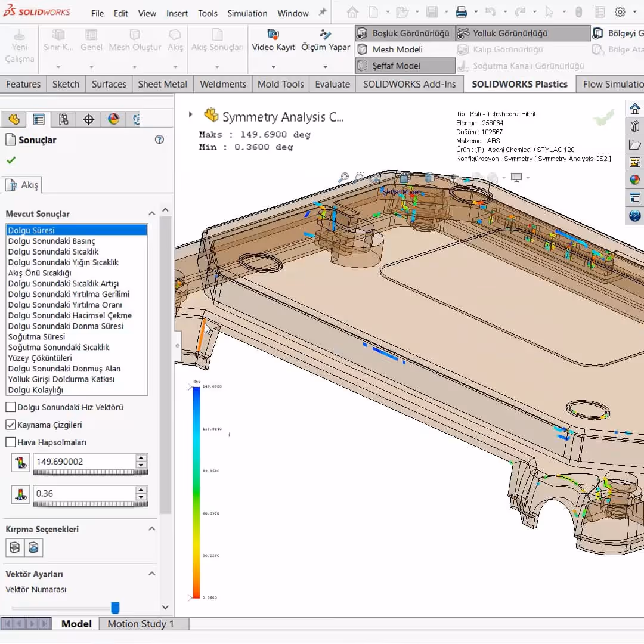Click the panel scrollbar down arrow
The width and height of the screenshot is (644, 644).
tap(165, 607)
